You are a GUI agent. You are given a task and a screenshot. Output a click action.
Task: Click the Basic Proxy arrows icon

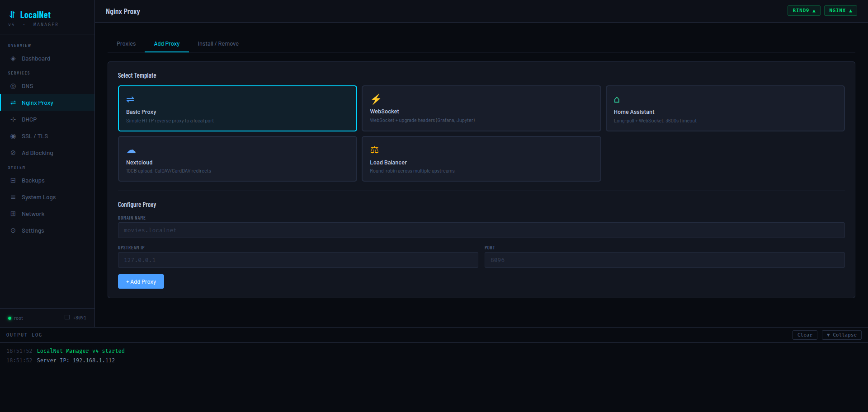[130, 99]
